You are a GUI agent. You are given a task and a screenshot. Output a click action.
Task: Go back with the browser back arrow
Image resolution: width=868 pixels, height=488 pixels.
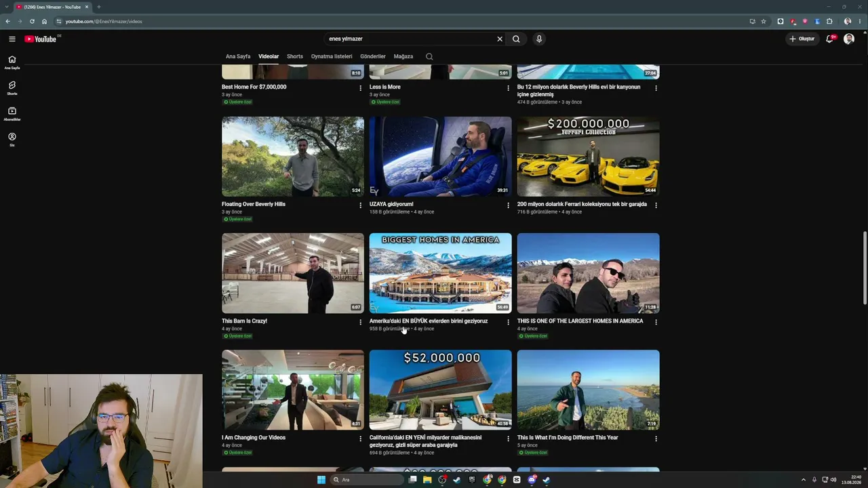coord(7,21)
